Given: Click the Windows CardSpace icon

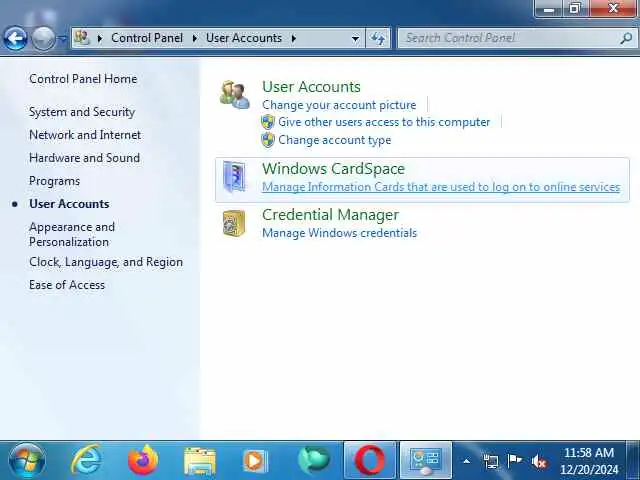Looking at the screenshot, I should (x=234, y=177).
